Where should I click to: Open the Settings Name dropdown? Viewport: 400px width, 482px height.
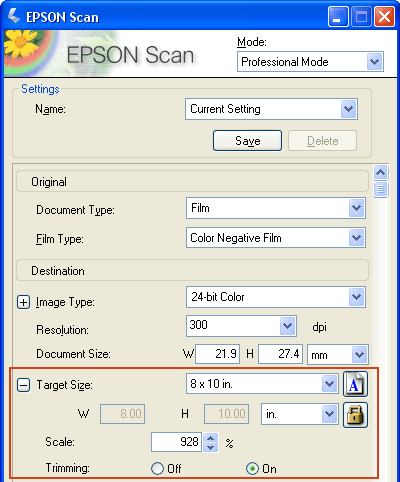coord(348,109)
